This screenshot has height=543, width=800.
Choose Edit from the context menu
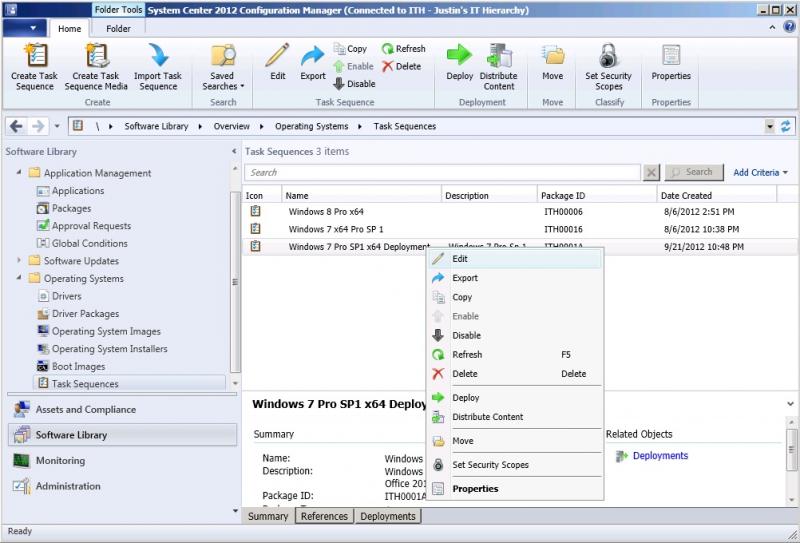(515, 259)
